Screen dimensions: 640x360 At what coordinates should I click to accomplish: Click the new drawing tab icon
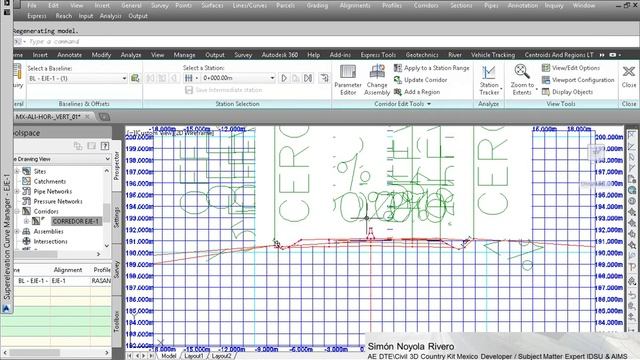click(104, 117)
